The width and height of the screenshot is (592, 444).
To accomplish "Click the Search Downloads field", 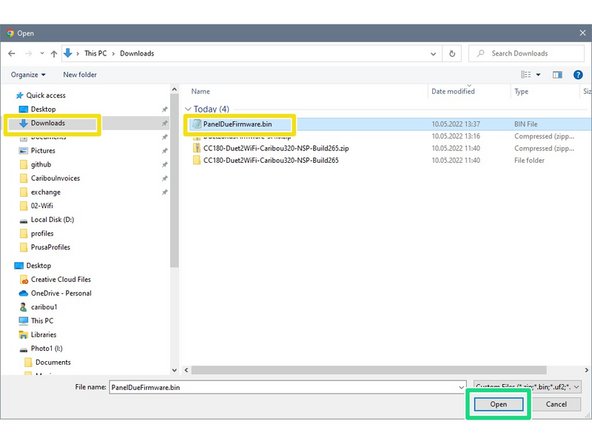I will (x=527, y=54).
